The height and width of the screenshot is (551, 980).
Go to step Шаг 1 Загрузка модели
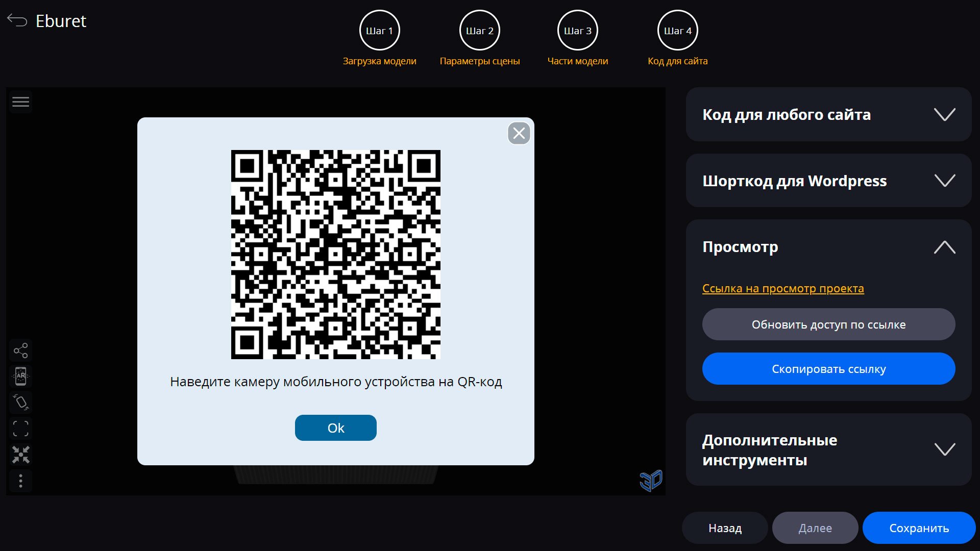point(379,30)
